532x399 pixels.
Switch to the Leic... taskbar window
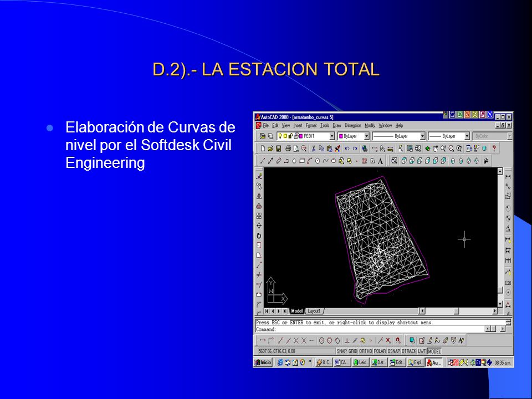(x=360, y=362)
